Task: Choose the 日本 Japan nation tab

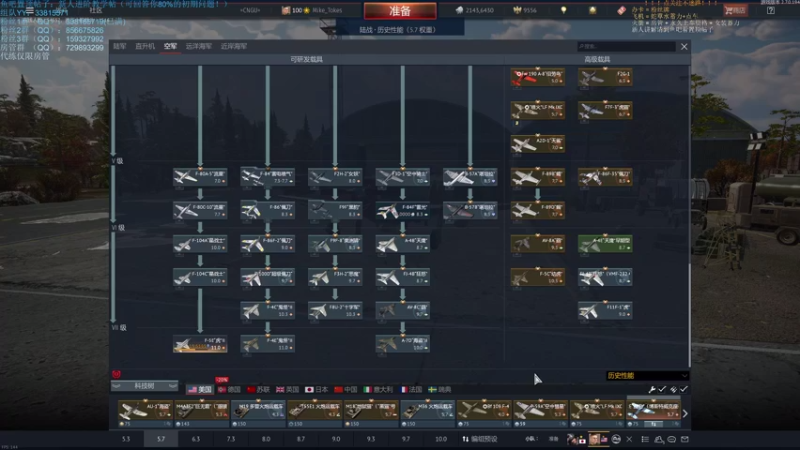Action: coord(316,390)
